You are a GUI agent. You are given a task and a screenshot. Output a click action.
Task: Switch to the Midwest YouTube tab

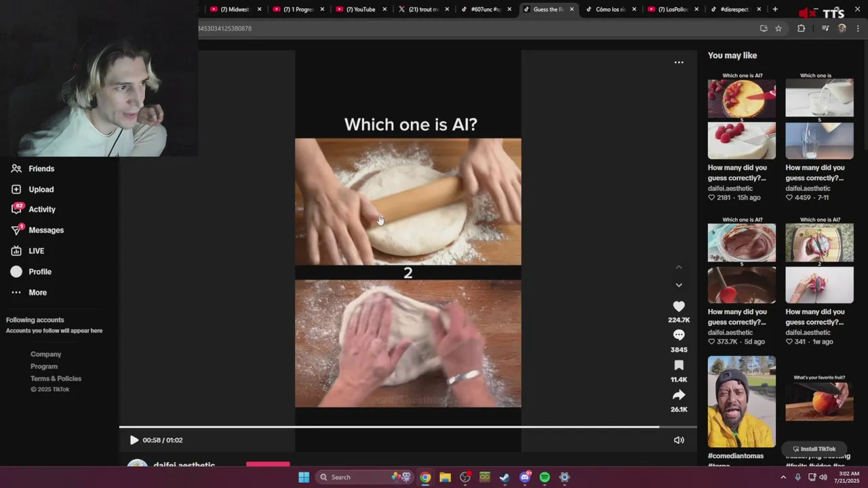pos(235,9)
